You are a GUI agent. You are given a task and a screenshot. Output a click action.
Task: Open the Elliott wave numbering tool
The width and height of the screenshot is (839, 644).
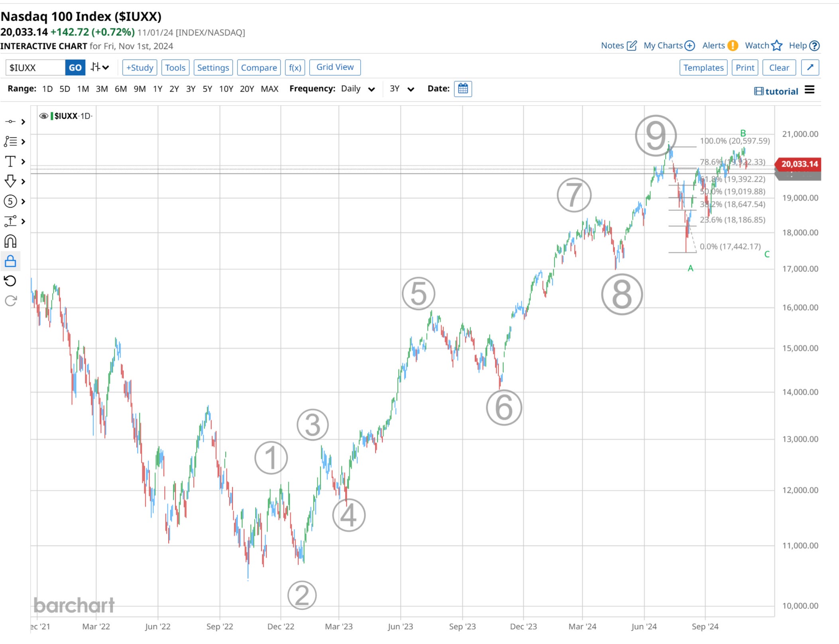click(10, 201)
